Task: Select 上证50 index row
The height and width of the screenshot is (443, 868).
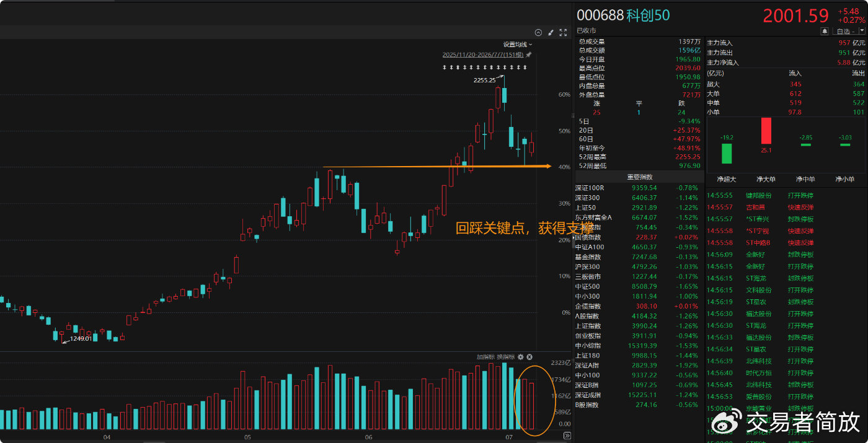Action: (x=639, y=208)
